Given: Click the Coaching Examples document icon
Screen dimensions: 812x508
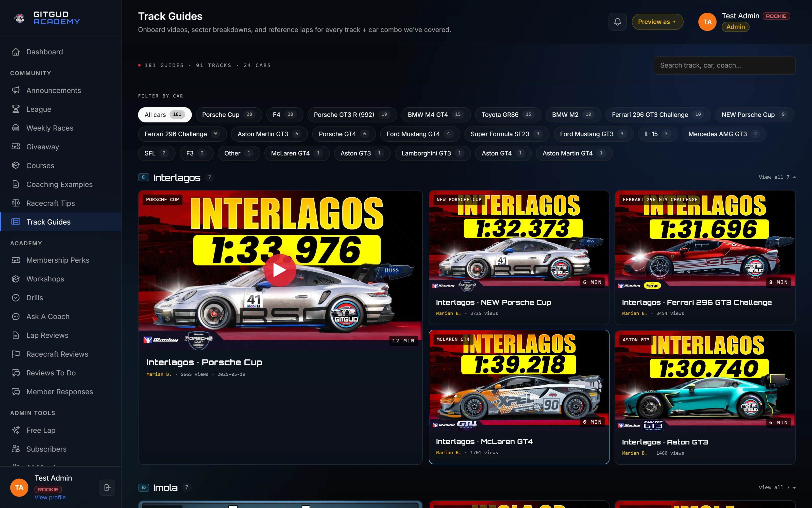Looking at the screenshot, I should coord(16,184).
